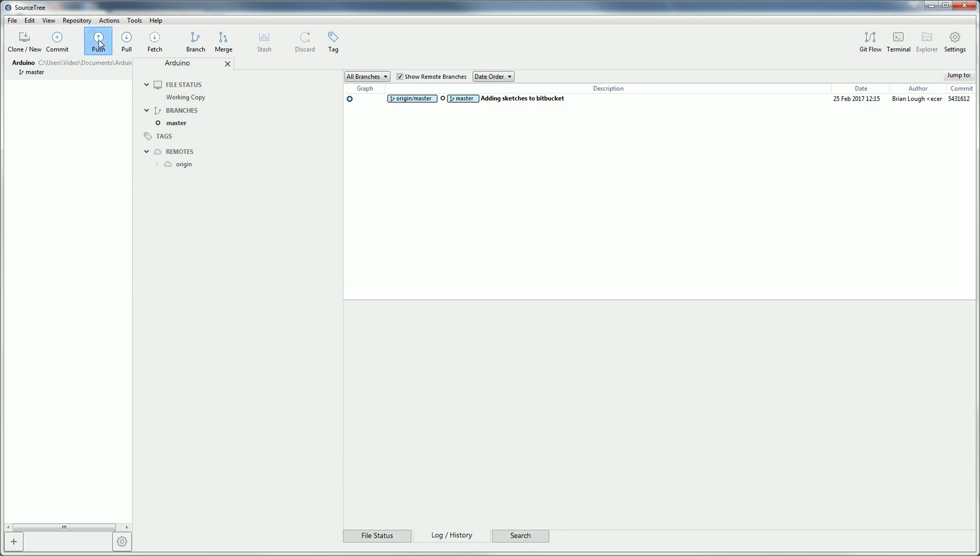Fetch remote changes with the Fetch icon
Screen dimensions: 980x556
[x=154, y=41]
